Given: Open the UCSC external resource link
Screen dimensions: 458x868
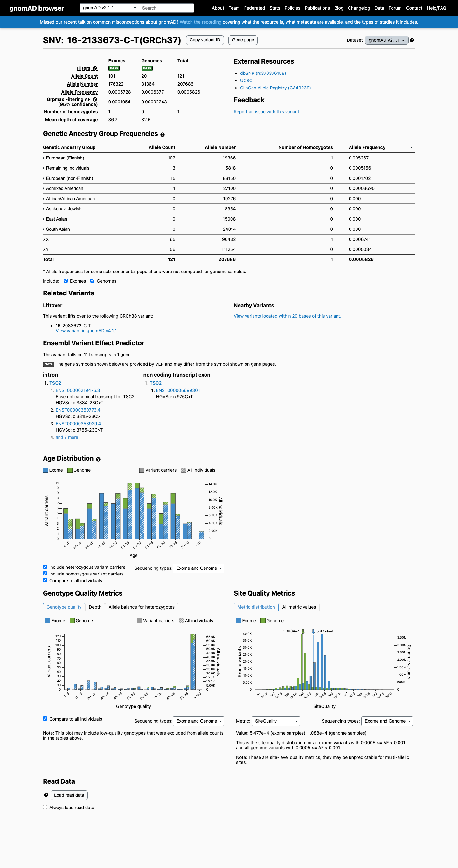Looking at the screenshot, I should [x=246, y=81].
